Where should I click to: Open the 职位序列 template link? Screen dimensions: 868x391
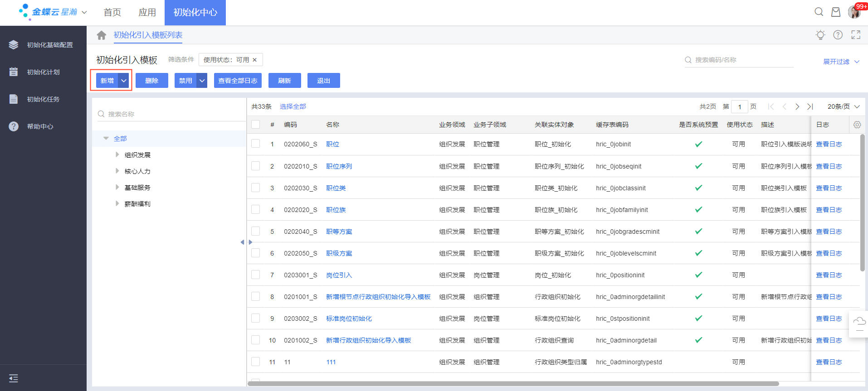coord(339,166)
